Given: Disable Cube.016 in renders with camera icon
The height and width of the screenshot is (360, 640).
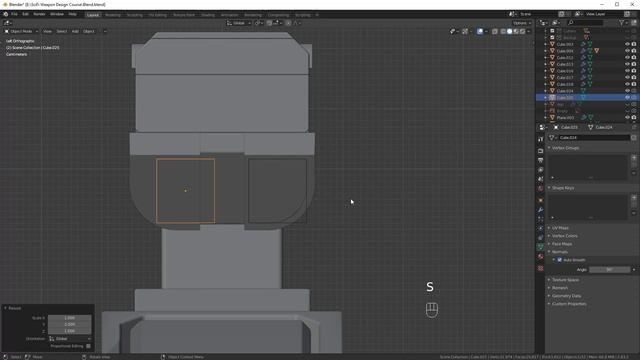Looking at the screenshot, I should [634, 71].
